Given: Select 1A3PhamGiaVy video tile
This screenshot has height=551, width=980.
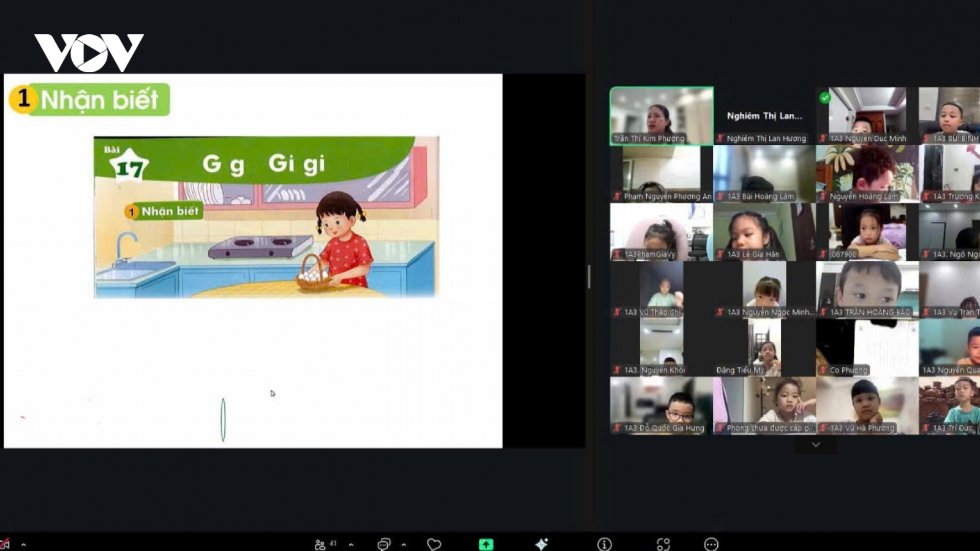Looking at the screenshot, I should pos(661,232).
